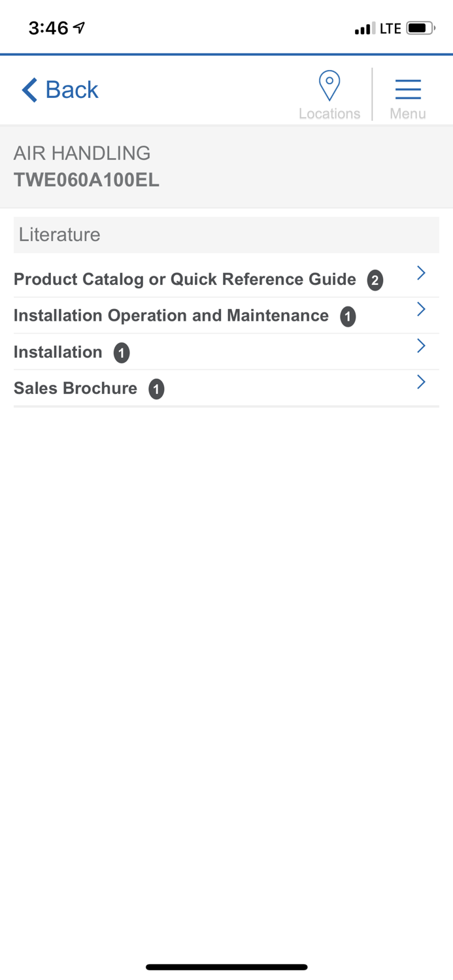Screen dimensions: 453x980
Task: Tap the Literature section header
Action: point(226,235)
